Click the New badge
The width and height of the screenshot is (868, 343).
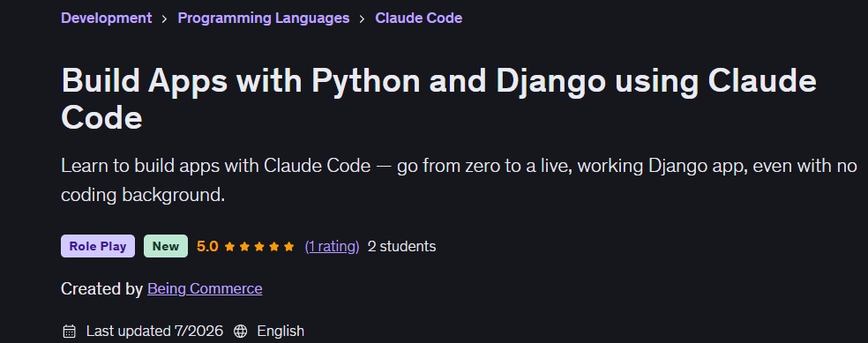[166, 246]
